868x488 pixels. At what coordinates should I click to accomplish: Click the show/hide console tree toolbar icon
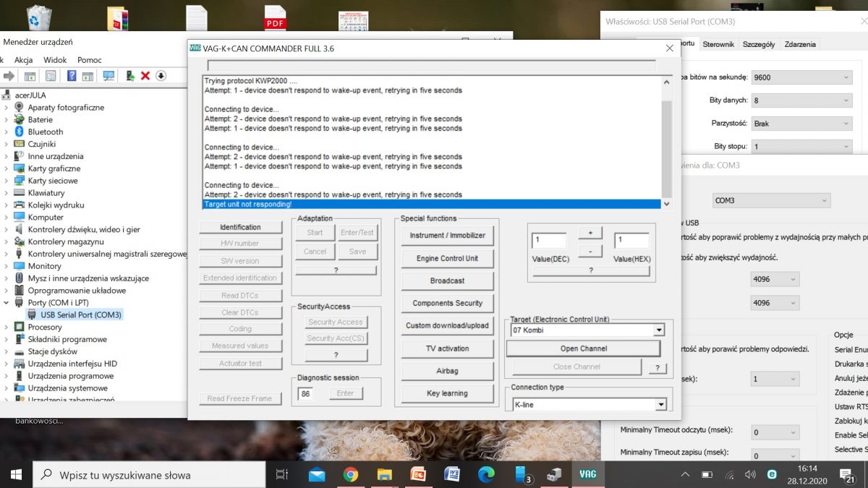point(30,76)
